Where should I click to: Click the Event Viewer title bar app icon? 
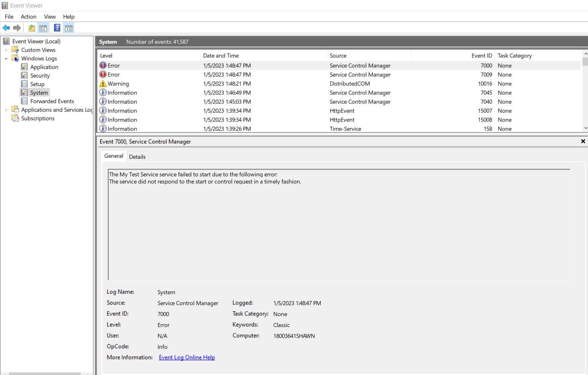5,5
